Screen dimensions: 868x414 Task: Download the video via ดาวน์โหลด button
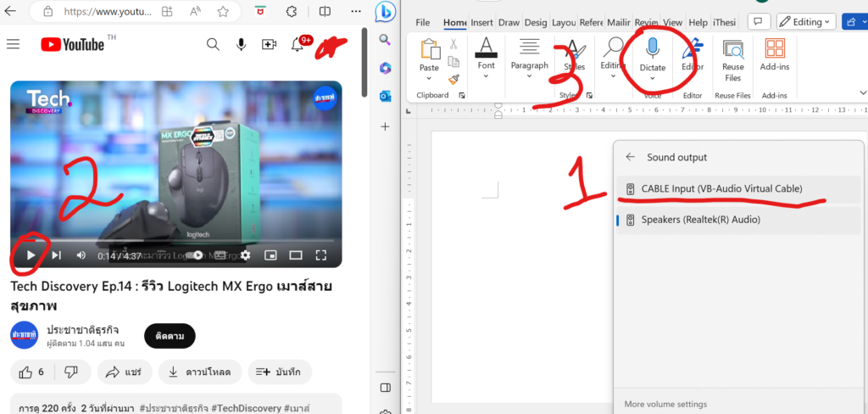point(200,372)
